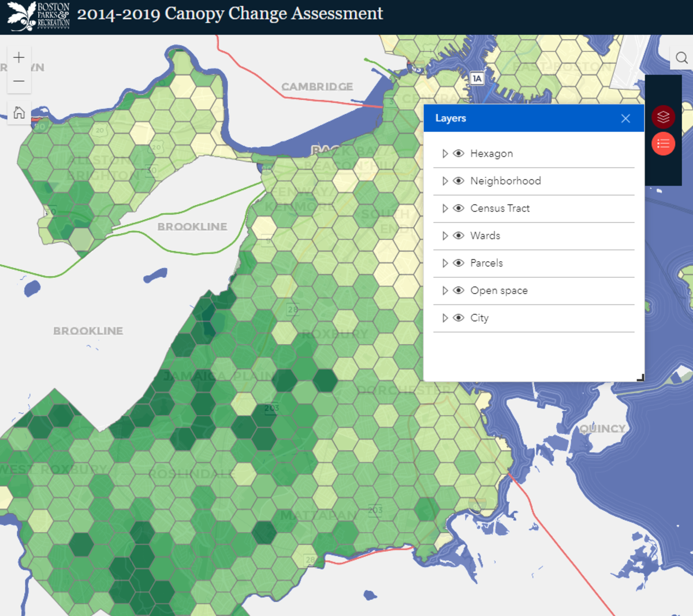Expand the Open space layer
Viewport: 693px width, 616px height.
[x=445, y=291]
